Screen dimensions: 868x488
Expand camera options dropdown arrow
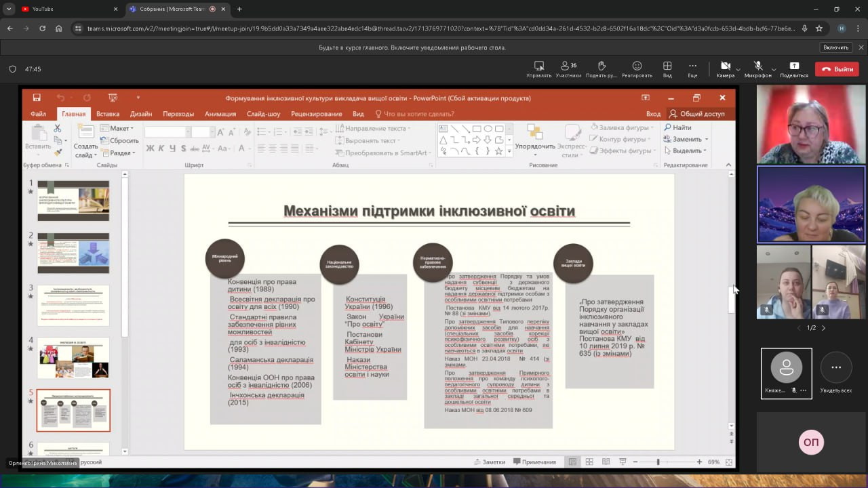738,69
